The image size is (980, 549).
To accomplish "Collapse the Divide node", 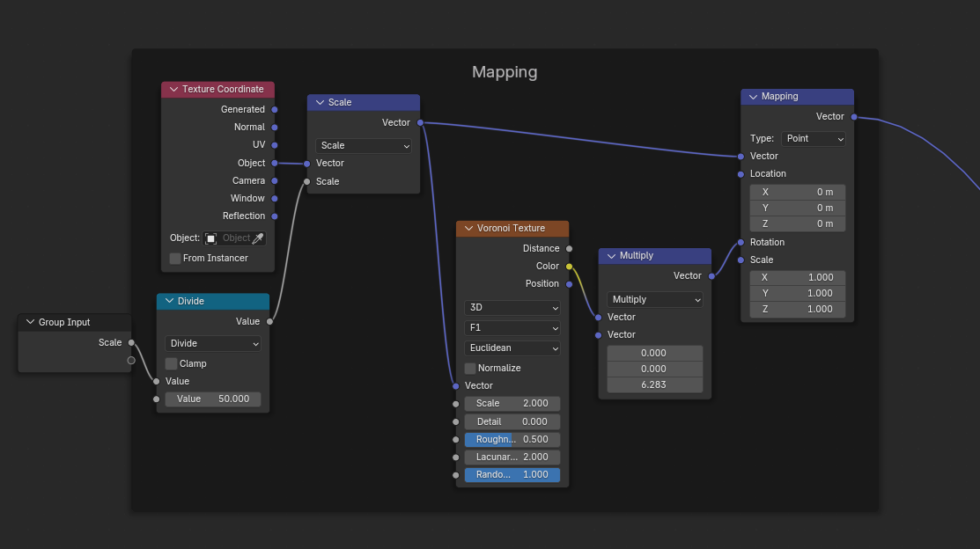I will click(x=169, y=301).
